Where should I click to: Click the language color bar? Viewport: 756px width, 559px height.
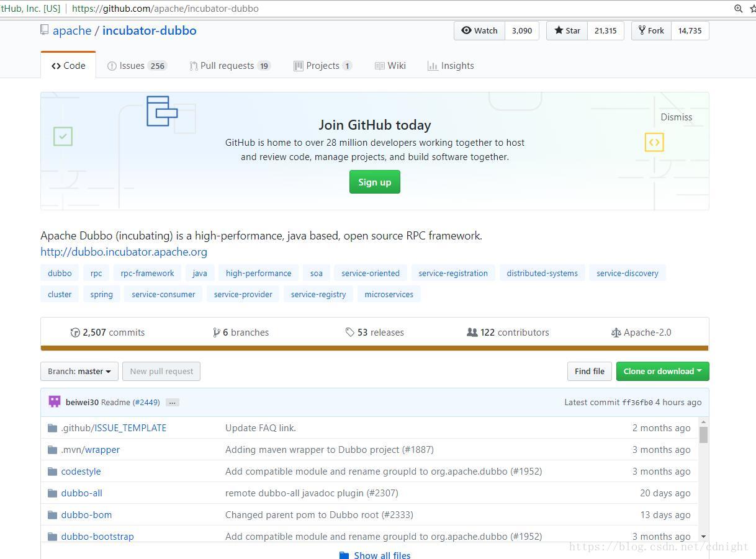point(375,348)
